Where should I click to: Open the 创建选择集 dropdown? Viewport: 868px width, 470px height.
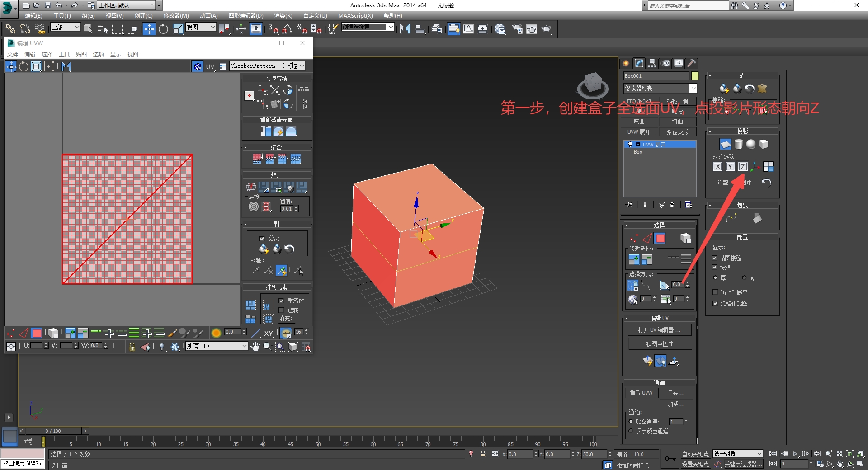click(368, 27)
